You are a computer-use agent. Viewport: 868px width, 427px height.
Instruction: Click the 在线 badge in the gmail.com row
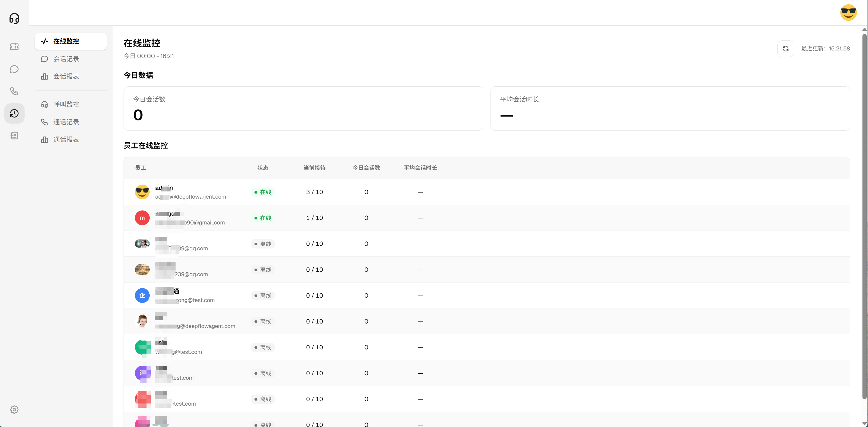pyautogui.click(x=263, y=218)
